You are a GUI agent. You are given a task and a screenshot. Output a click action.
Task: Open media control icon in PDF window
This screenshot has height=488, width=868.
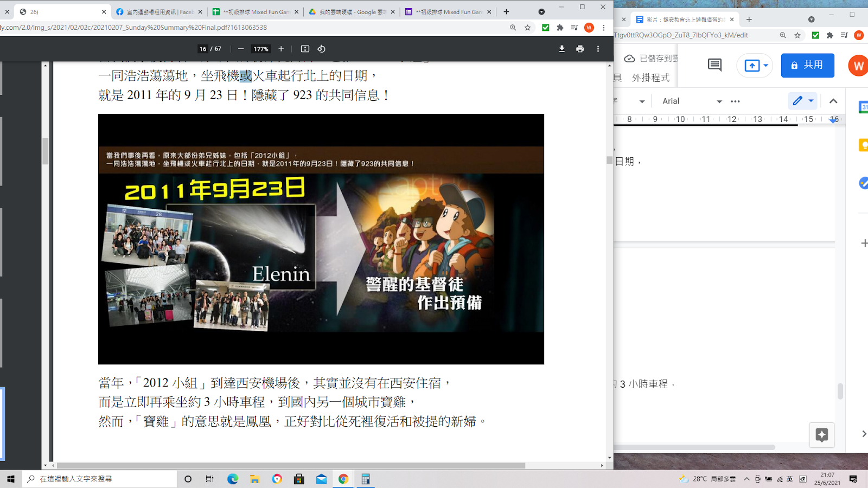(575, 28)
